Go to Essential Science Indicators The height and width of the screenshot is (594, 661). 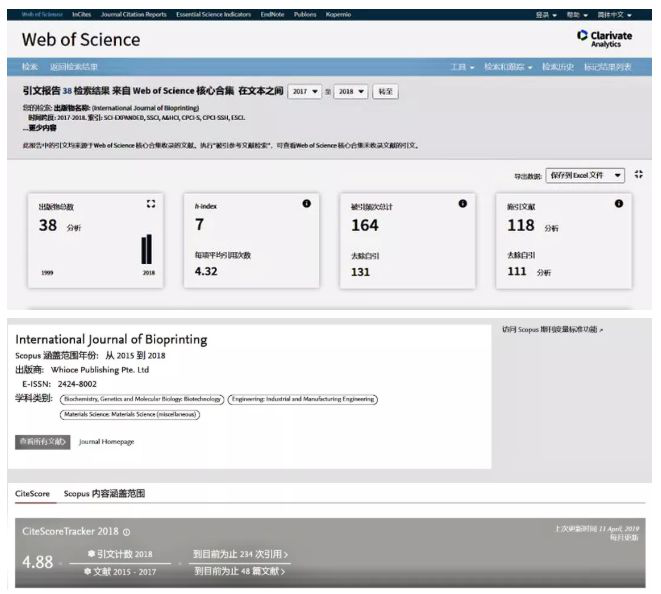click(x=213, y=14)
